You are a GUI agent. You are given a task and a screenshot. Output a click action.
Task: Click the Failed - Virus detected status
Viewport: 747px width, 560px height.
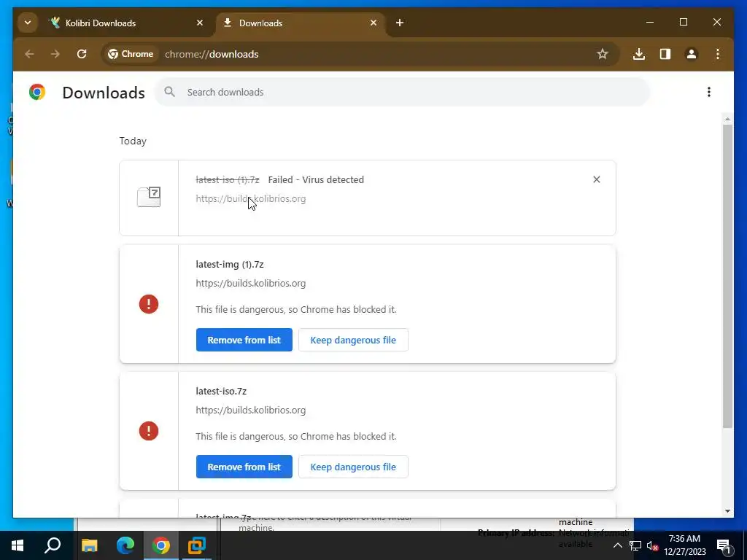click(316, 179)
